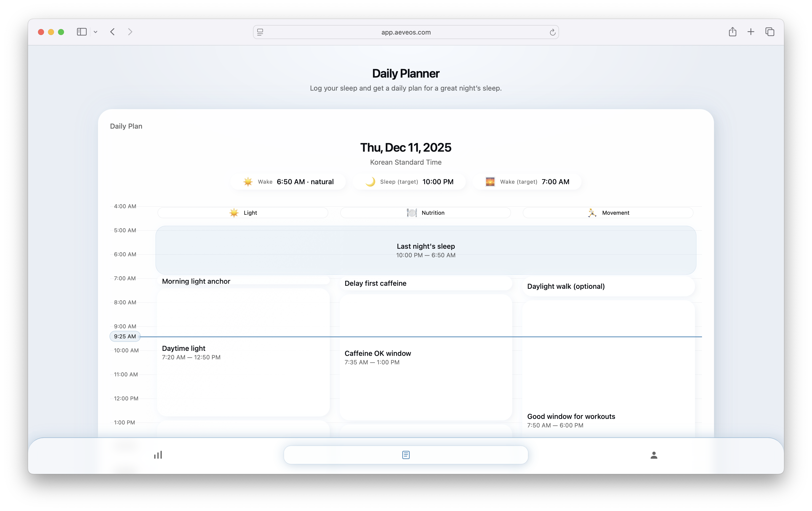The height and width of the screenshot is (511, 812).
Task: Reload the page with the refresh icon
Action: (x=552, y=32)
